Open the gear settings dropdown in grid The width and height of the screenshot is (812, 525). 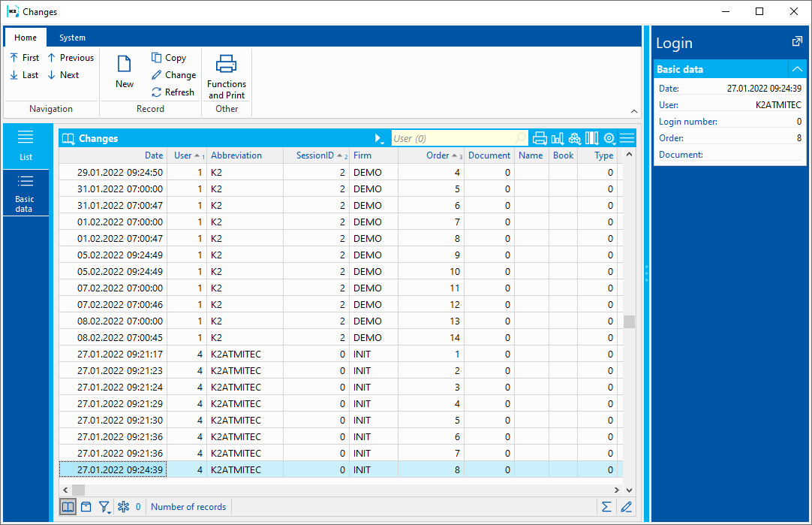(609, 138)
